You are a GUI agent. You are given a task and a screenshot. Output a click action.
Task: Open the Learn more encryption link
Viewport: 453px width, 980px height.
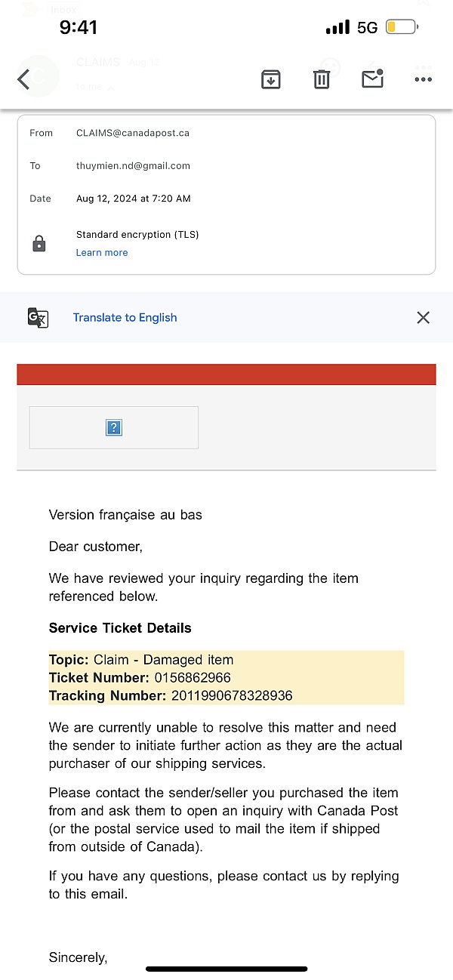pyautogui.click(x=102, y=253)
